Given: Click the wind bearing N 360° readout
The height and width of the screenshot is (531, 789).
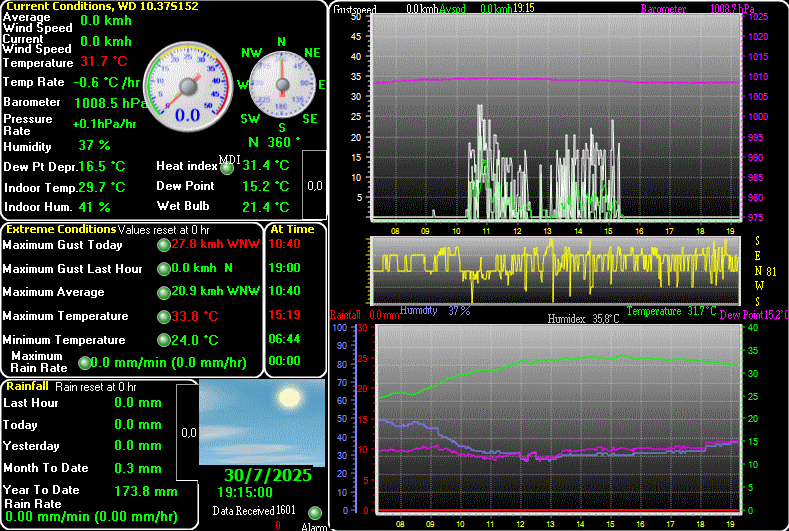Looking at the screenshot, I should [274, 142].
